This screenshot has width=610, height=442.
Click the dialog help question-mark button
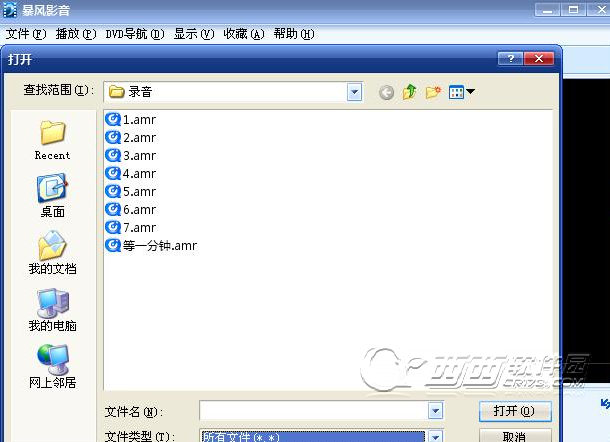(x=511, y=59)
